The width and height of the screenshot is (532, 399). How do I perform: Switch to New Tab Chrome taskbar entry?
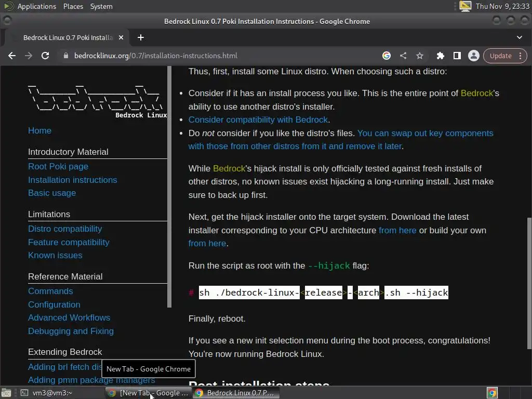coord(148,393)
